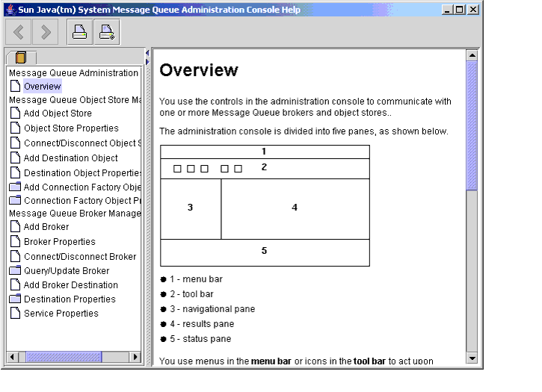
Task: Click the Back navigation arrow button
Action: pyautogui.click(x=19, y=32)
